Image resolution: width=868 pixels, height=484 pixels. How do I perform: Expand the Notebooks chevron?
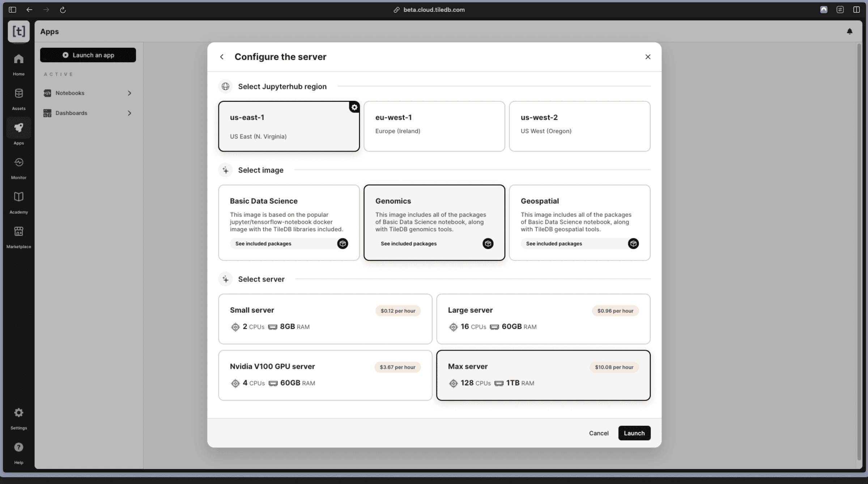[x=129, y=93]
